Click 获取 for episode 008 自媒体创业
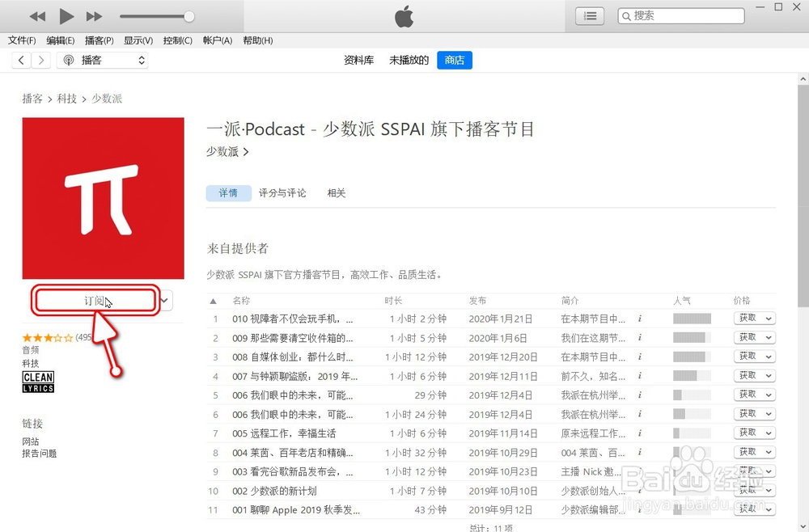 (748, 357)
